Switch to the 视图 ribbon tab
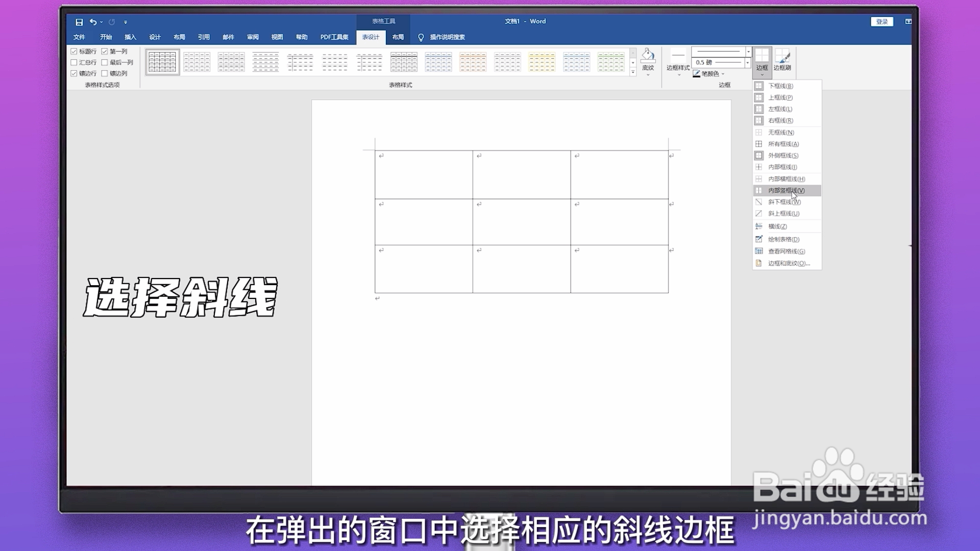Viewport: 980px width, 551px height. pos(277,37)
